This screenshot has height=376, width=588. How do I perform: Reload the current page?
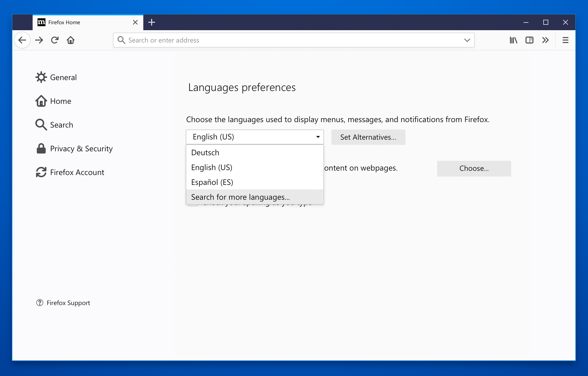pos(55,40)
